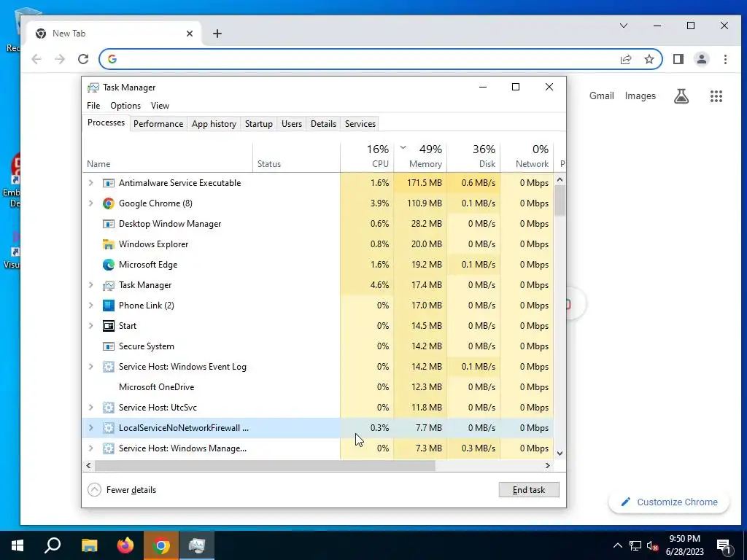The width and height of the screenshot is (747, 560).
Task: Expand Antimalware Service Executable process group
Action: click(90, 183)
